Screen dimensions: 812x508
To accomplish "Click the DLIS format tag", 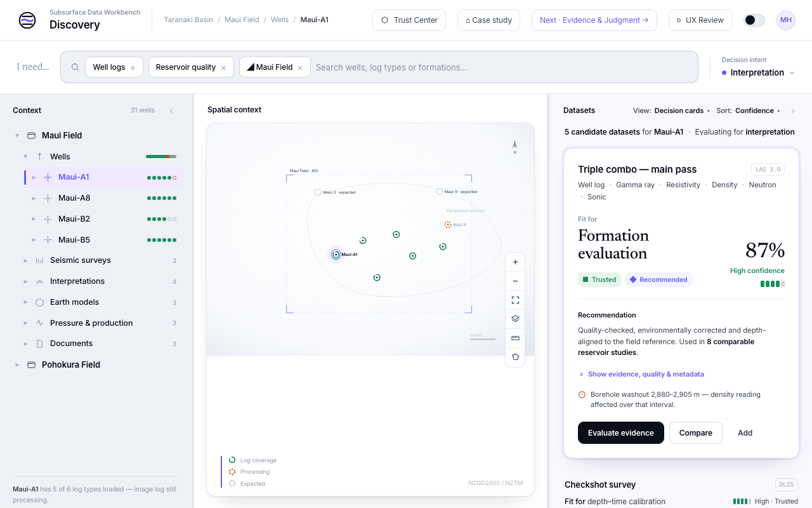I will point(787,485).
